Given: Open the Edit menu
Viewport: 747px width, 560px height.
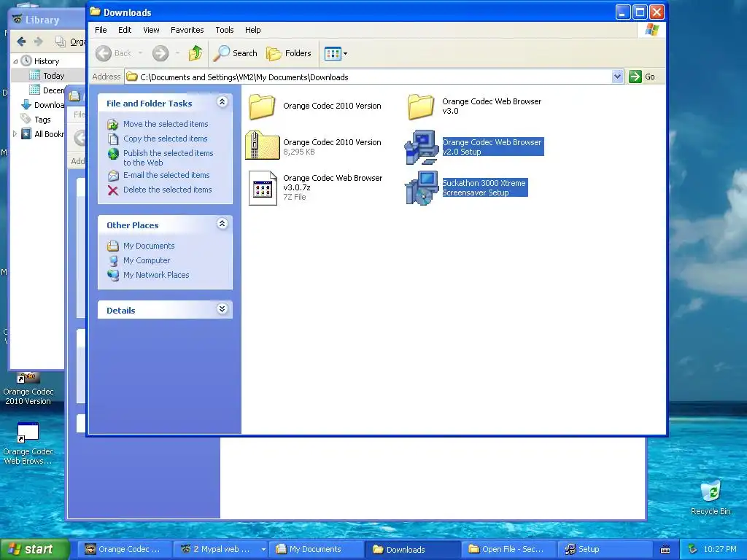Looking at the screenshot, I should click(x=125, y=30).
